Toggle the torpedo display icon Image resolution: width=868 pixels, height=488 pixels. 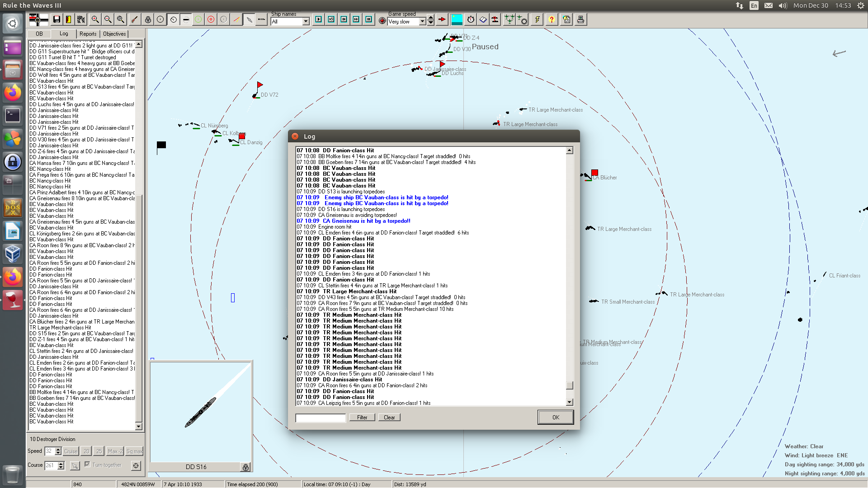(x=186, y=19)
